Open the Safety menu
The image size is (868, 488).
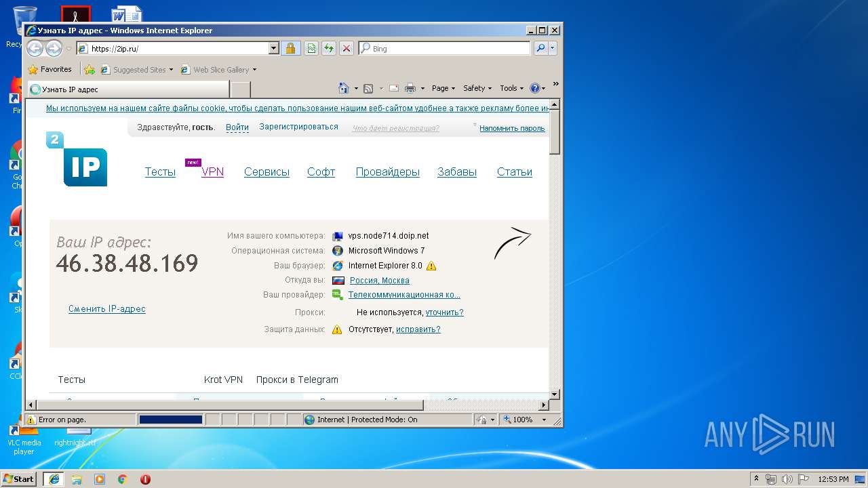477,88
